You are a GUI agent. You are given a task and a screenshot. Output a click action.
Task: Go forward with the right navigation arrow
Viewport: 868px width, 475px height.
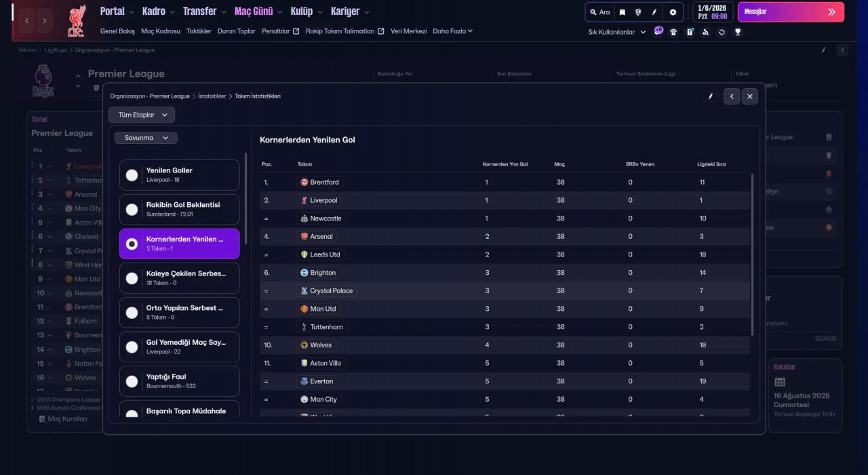(x=45, y=21)
